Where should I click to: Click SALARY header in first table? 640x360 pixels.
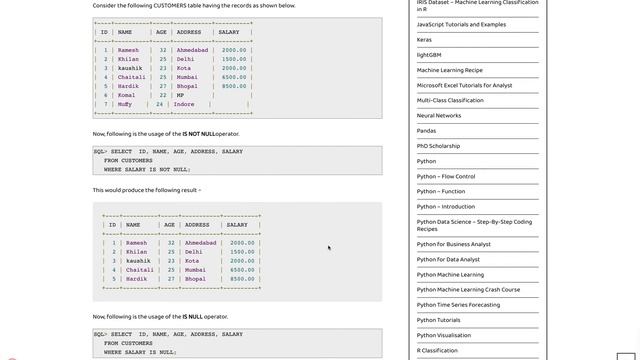229,32
